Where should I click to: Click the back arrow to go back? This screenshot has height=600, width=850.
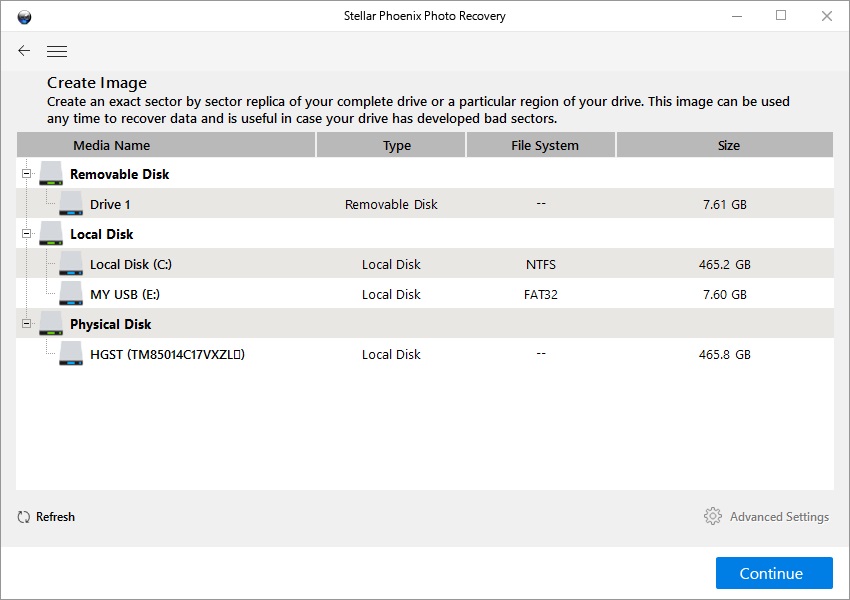click(23, 50)
